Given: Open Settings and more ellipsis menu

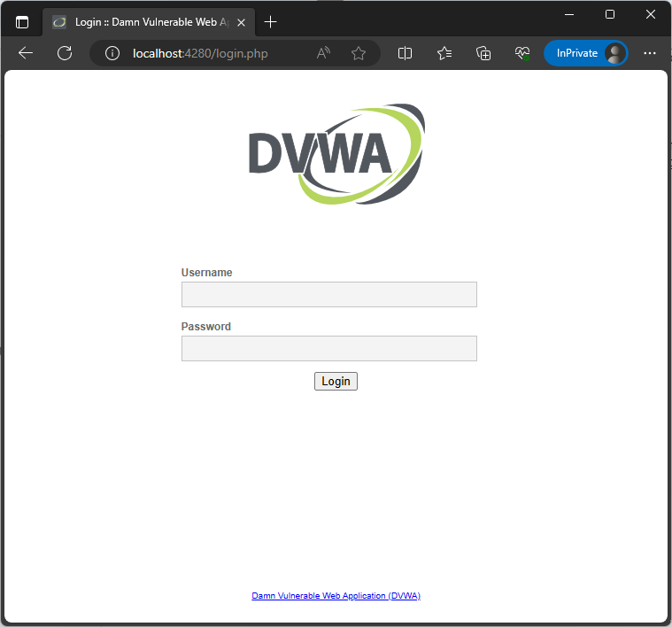Looking at the screenshot, I should point(650,53).
